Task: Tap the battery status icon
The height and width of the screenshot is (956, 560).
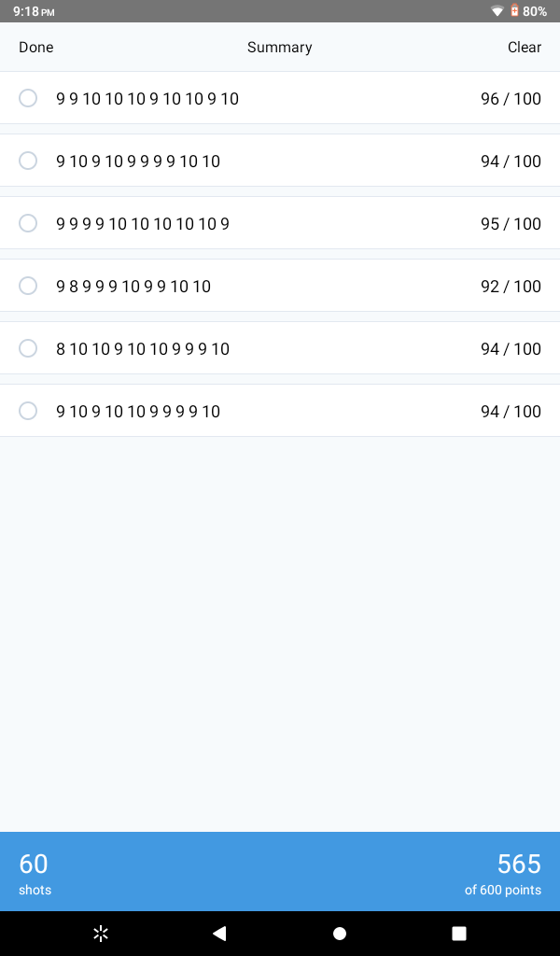Action: pyautogui.click(x=514, y=11)
